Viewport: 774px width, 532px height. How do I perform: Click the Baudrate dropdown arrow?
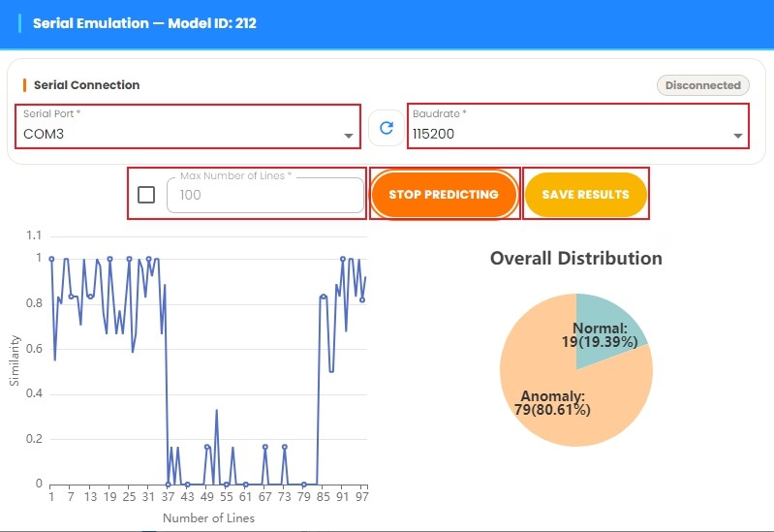tap(738, 136)
